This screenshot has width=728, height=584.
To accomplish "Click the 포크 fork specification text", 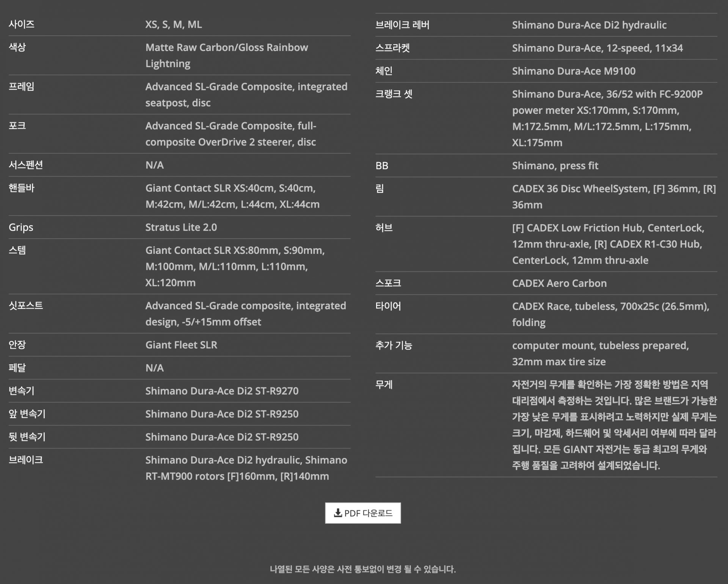I will 231,134.
